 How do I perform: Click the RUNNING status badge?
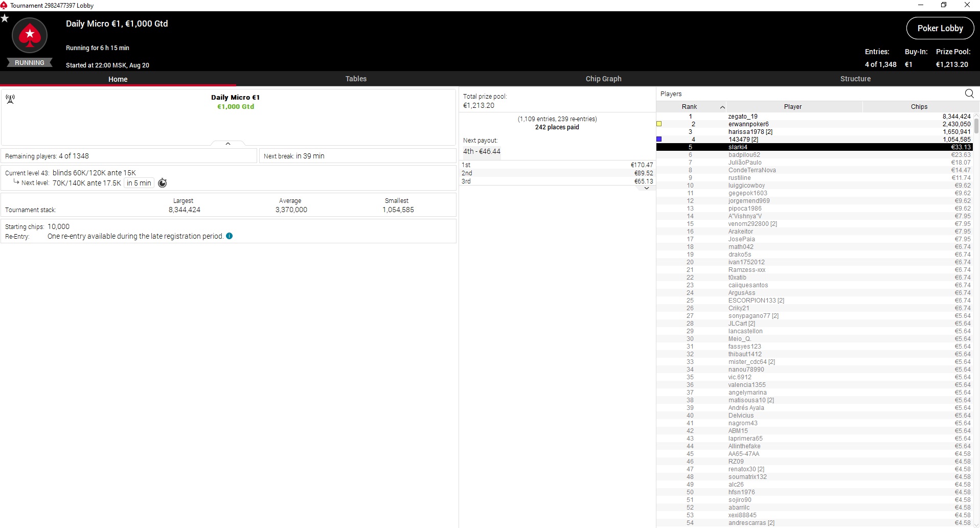(30, 62)
